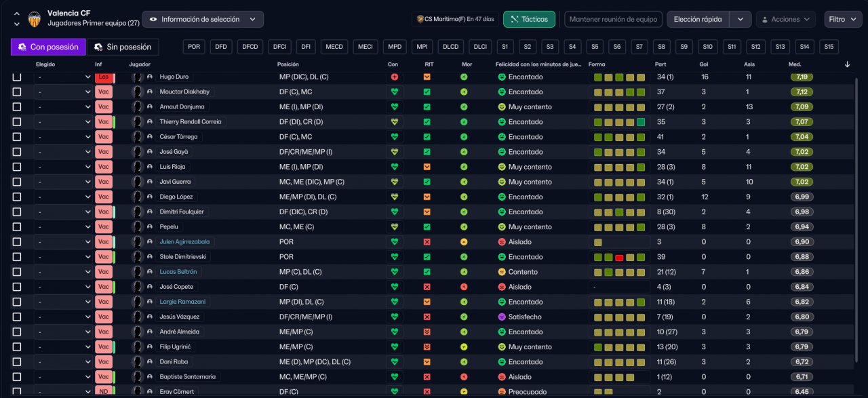The width and height of the screenshot is (868, 398).
Task: Click Stole Dimitrievski's player portrait
Action: click(x=138, y=257)
